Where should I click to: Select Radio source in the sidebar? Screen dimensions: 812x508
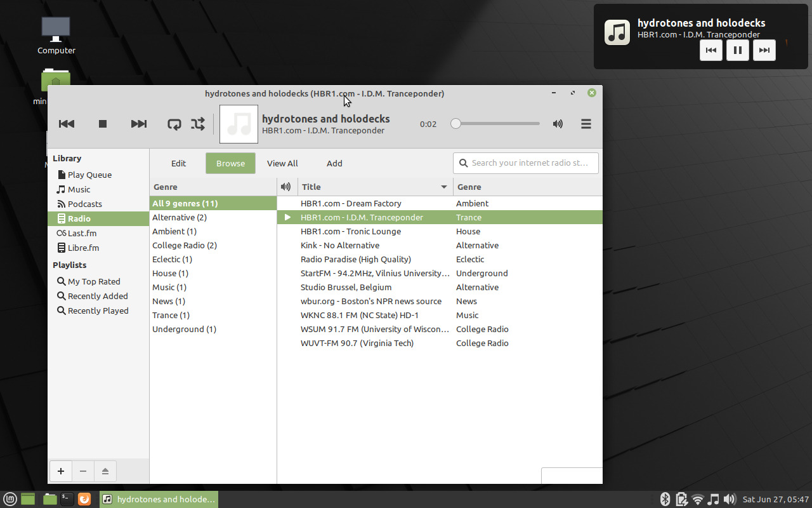[x=98, y=218]
